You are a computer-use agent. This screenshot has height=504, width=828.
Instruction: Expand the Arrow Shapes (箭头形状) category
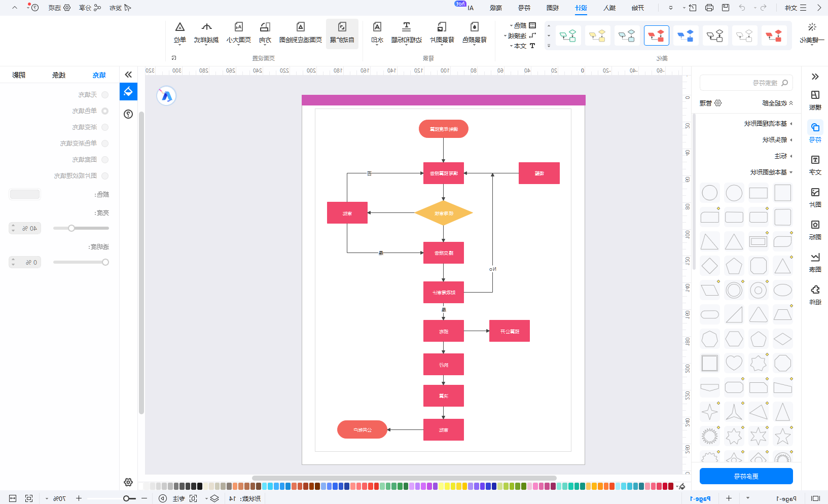pyautogui.click(x=777, y=140)
